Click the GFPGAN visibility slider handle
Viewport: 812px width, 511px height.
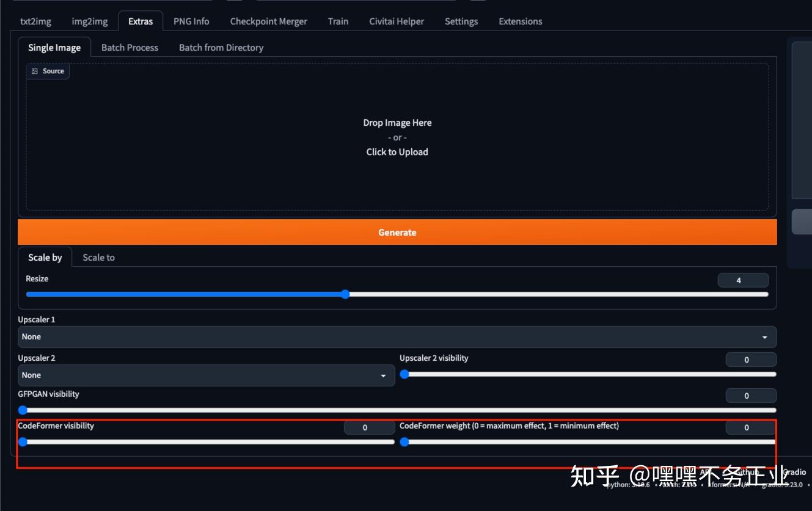[x=23, y=410]
